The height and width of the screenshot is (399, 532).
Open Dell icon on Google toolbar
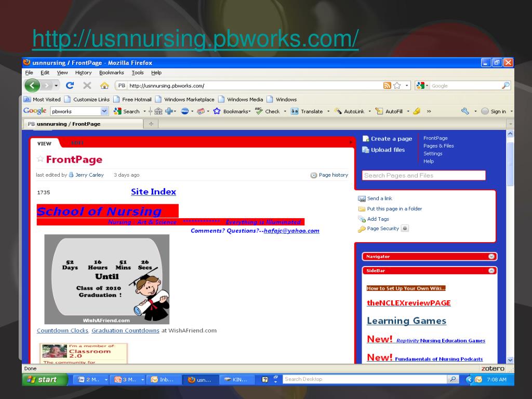(185, 111)
